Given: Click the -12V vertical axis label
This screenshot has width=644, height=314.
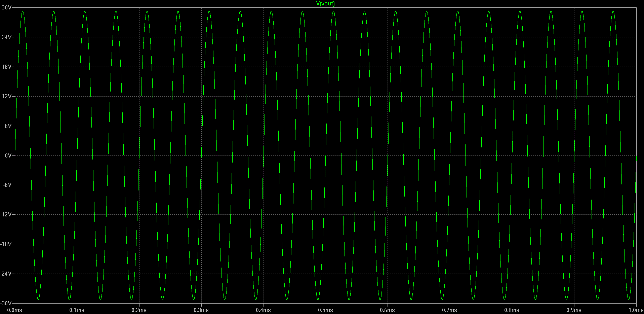Looking at the screenshot, I should tap(6, 214).
